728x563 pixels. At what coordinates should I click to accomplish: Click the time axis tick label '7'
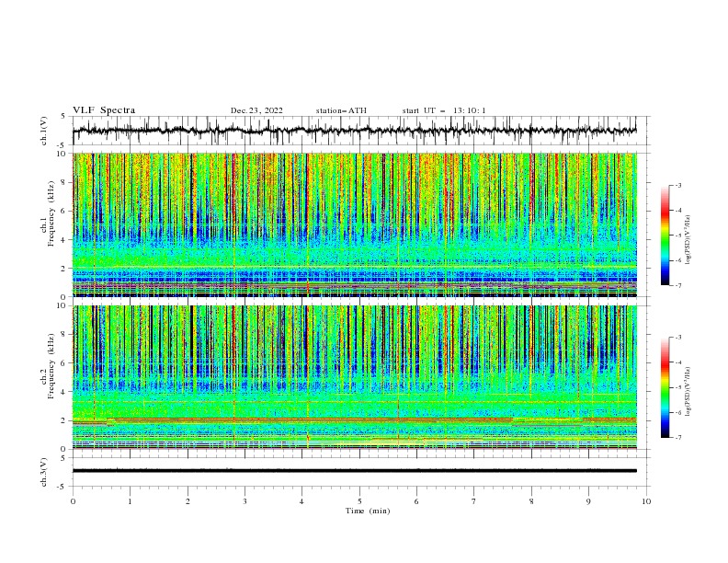[x=474, y=501]
